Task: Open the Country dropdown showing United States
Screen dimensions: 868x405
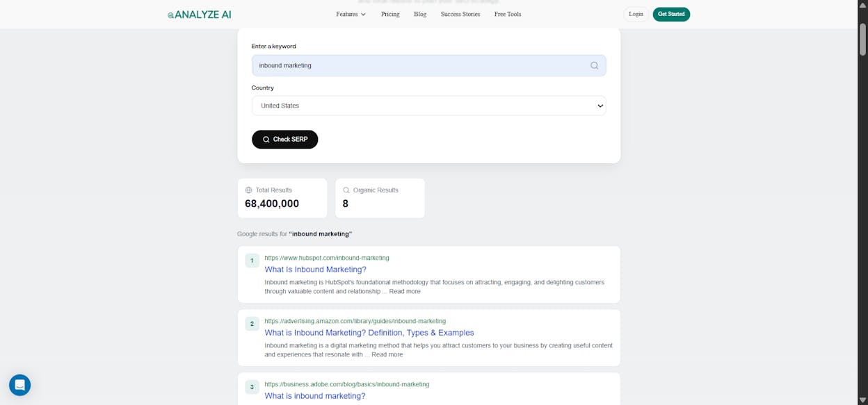Action: click(428, 106)
